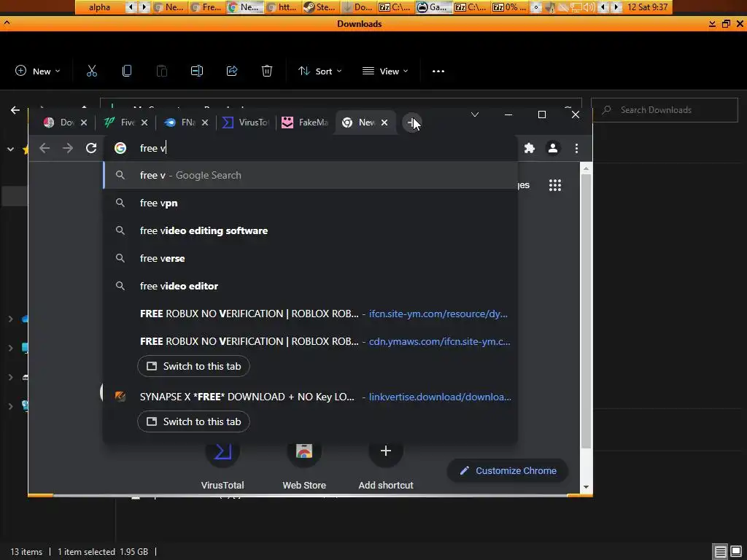Open the View dropdown in Downloads

pos(385,71)
